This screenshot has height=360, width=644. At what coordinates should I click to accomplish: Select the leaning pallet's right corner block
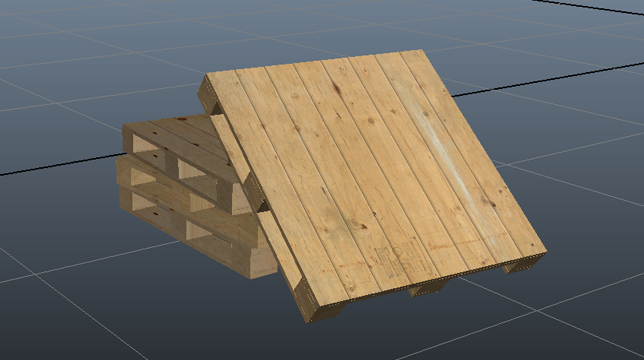pyautogui.click(x=521, y=266)
